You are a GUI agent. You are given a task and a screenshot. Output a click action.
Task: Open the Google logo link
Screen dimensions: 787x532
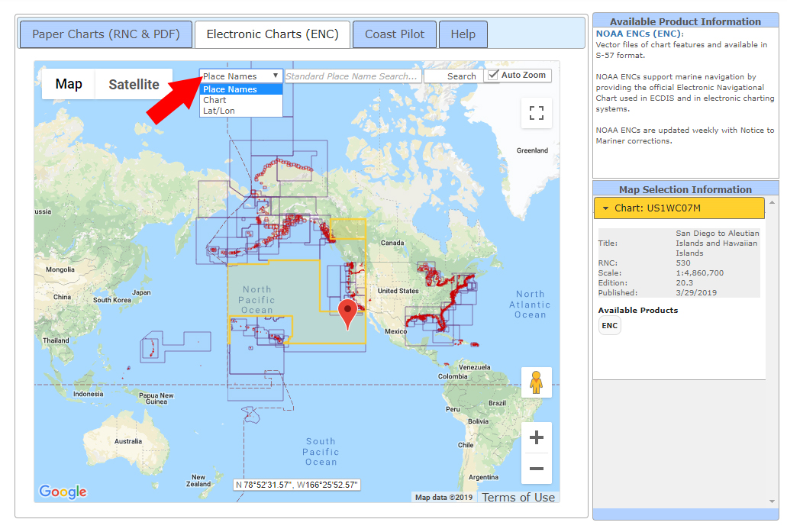tap(63, 492)
